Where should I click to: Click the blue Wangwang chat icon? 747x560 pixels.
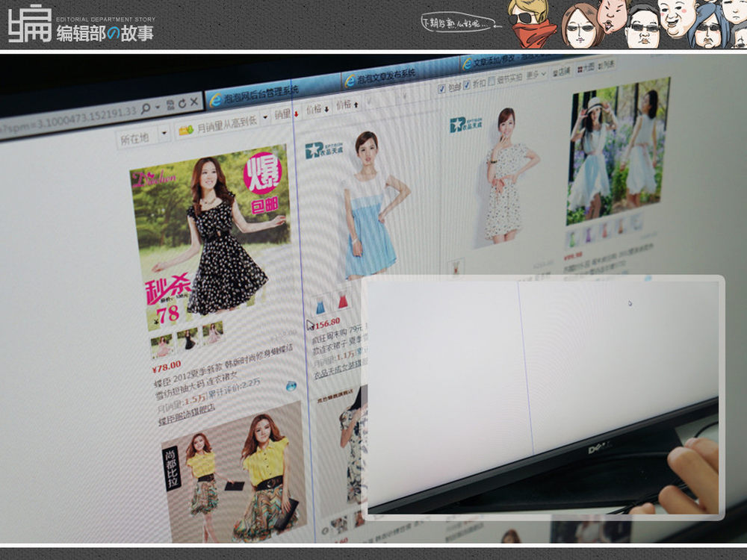pos(291,385)
